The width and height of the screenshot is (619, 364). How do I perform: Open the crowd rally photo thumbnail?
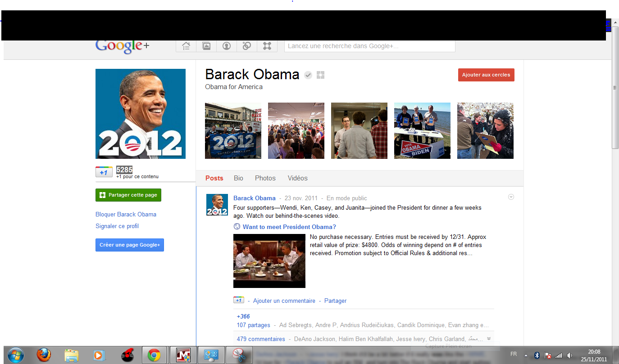point(296,130)
